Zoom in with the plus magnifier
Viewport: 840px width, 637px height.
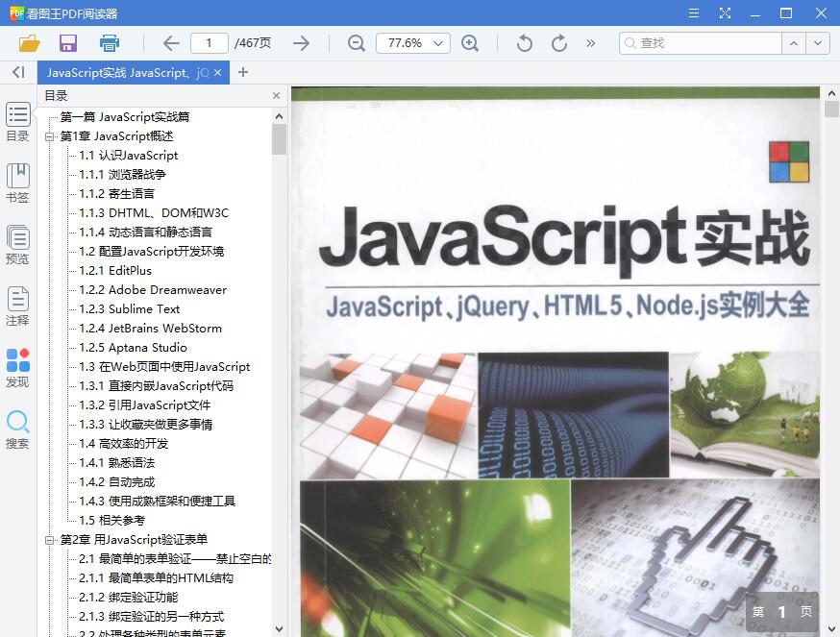pos(470,43)
